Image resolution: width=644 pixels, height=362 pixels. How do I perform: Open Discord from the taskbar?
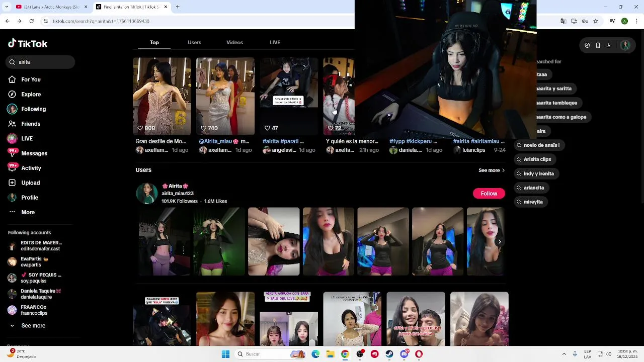(404, 354)
